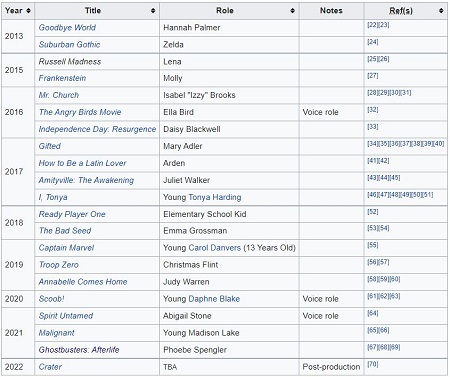Click citation [40] in the Gifted row
The width and height of the screenshot is (450, 377).
pos(439,144)
